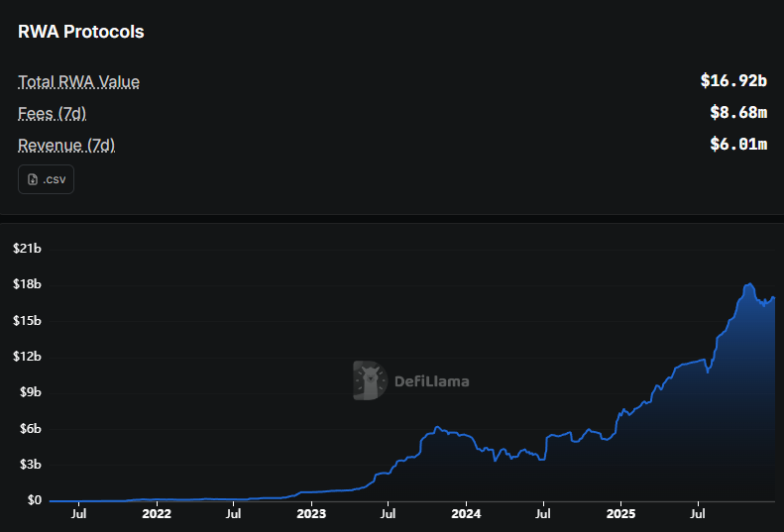Click the $0 y-axis label
Viewport: 784px width, 532px height.
click(35, 500)
